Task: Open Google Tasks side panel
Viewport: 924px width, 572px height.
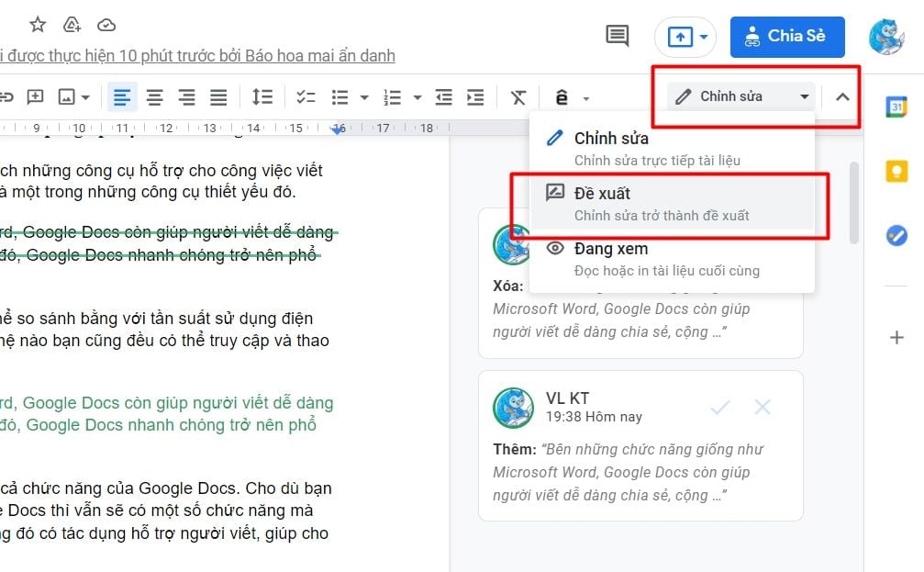Action: (896, 235)
